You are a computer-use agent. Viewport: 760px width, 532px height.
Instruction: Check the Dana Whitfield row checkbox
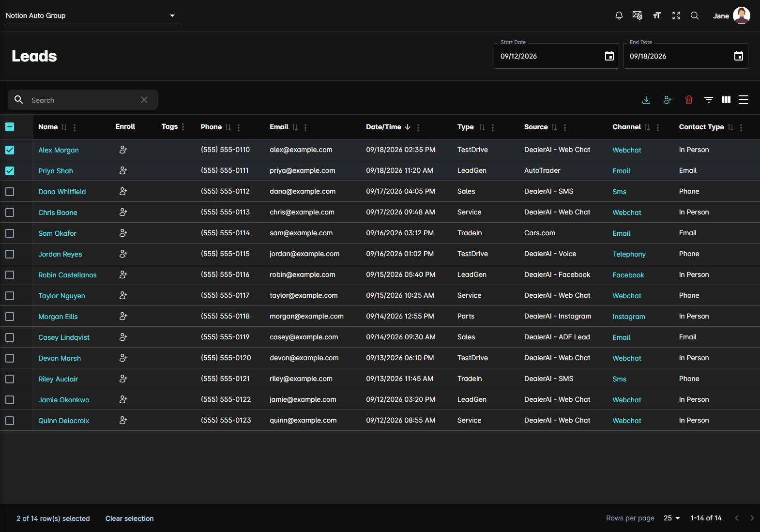pos(10,192)
